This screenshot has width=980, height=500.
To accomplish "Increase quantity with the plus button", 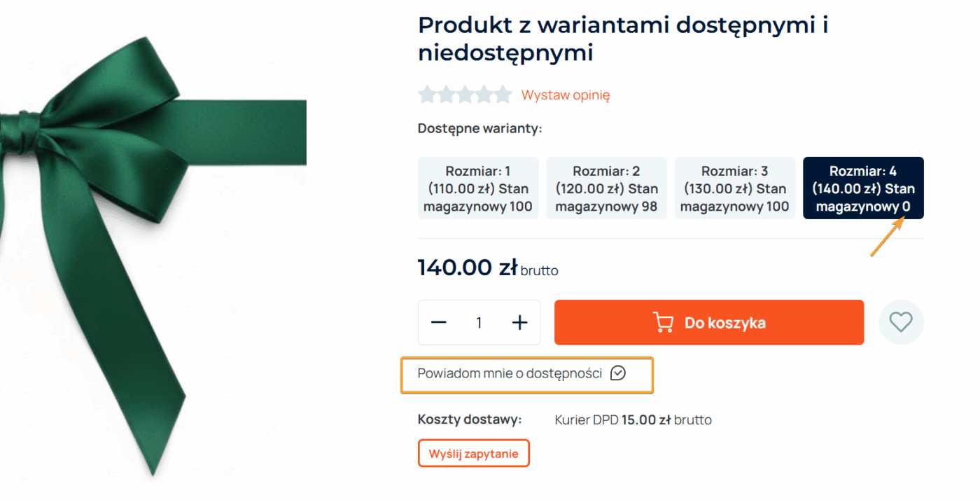I will (x=519, y=322).
